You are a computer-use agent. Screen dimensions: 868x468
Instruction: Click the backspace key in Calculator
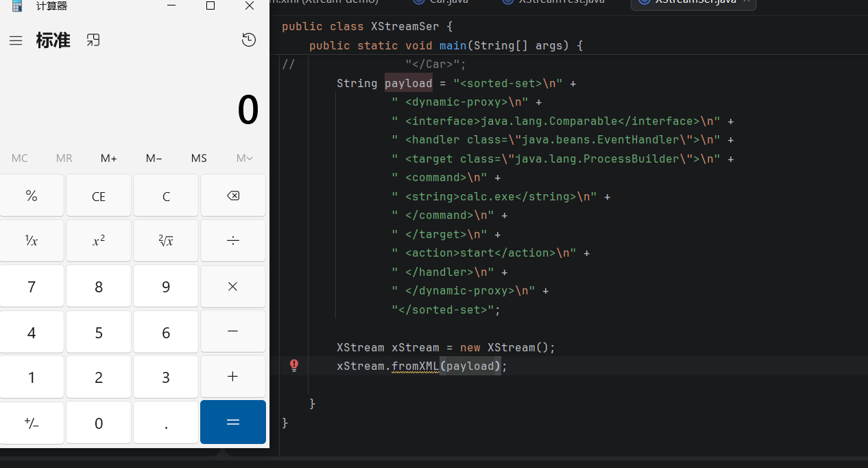coord(233,196)
